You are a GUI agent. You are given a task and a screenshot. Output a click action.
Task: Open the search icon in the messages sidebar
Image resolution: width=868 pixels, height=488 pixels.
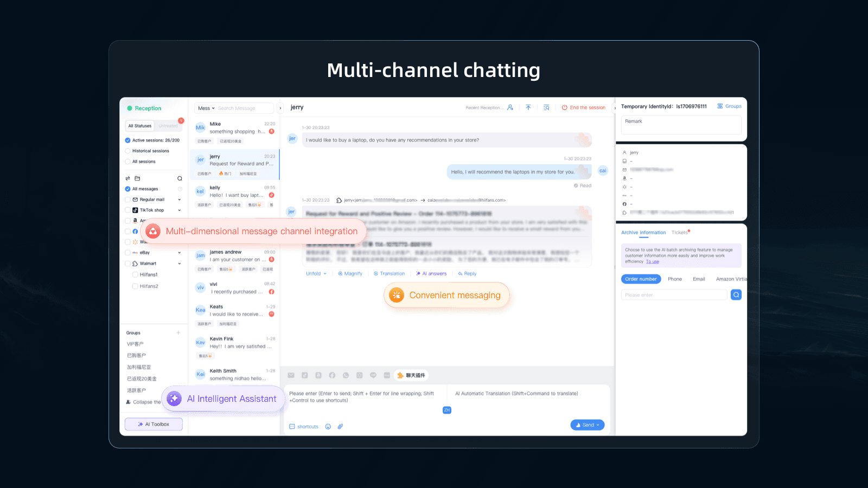click(x=180, y=178)
